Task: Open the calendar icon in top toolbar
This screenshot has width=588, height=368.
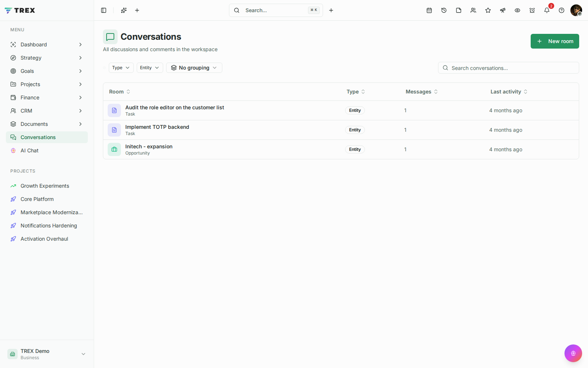Action: [x=429, y=10]
